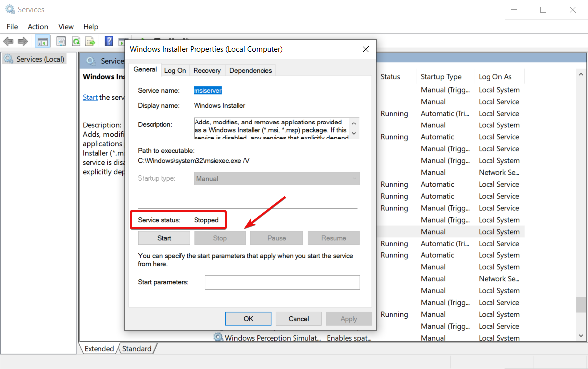Select the Standard view tab
The height and width of the screenshot is (369, 588).
pos(137,349)
